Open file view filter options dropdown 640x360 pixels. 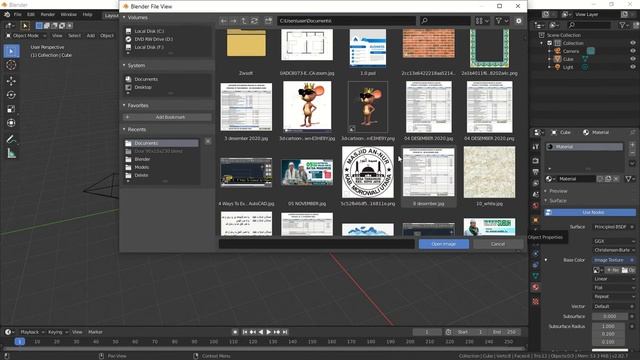tap(502, 21)
